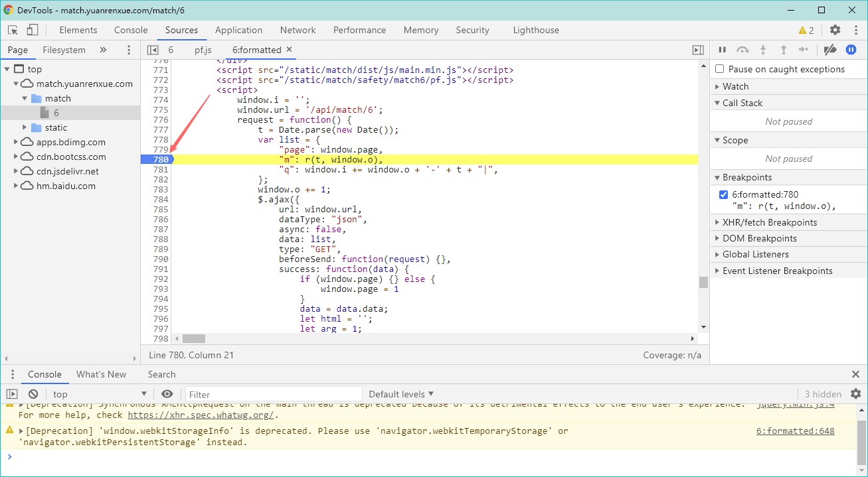
Task: Expand Event Listener Breakpoints section
Action: click(x=789, y=271)
